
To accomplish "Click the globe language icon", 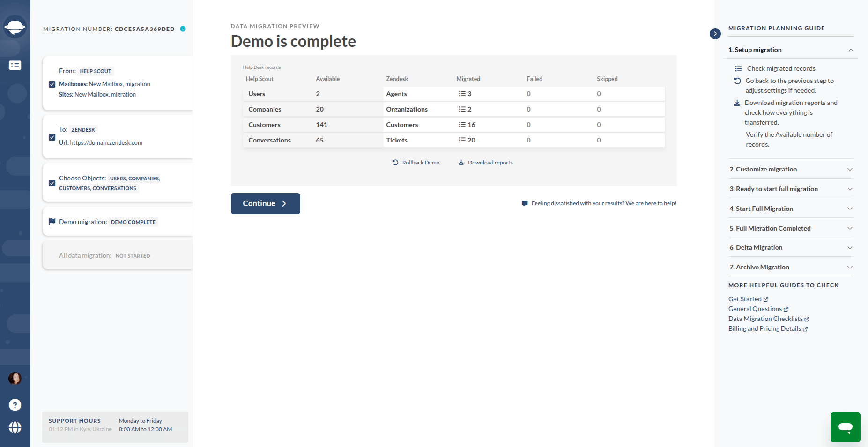I will coord(15,427).
